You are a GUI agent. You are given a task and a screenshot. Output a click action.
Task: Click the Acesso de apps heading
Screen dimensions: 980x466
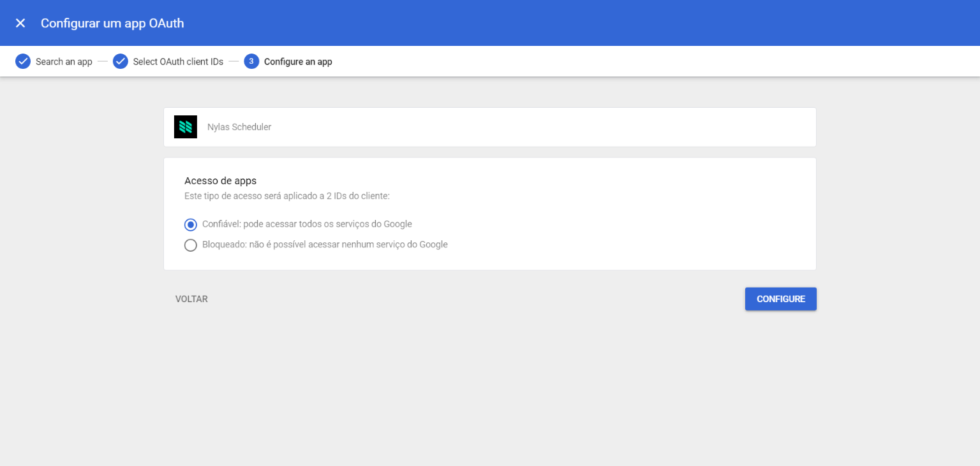220,181
